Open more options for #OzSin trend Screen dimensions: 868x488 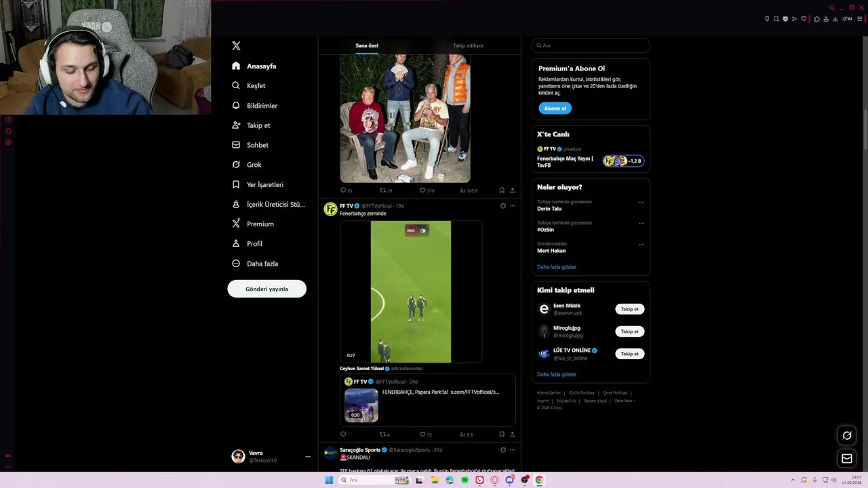point(641,223)
